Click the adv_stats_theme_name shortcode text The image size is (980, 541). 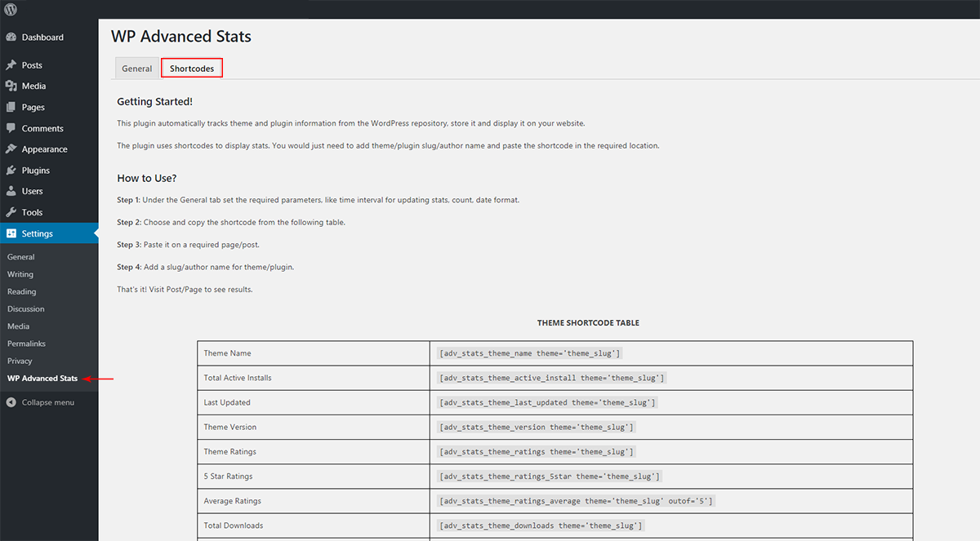click(530, 353)
